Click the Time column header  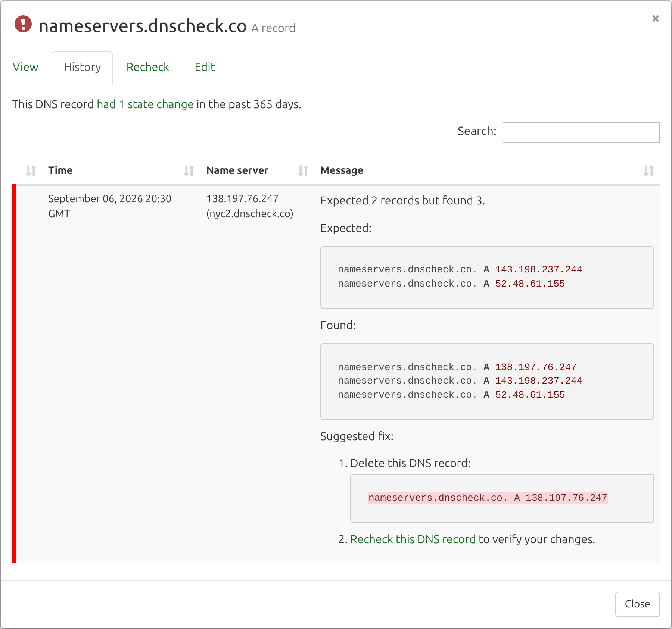[x=60, y=170]
